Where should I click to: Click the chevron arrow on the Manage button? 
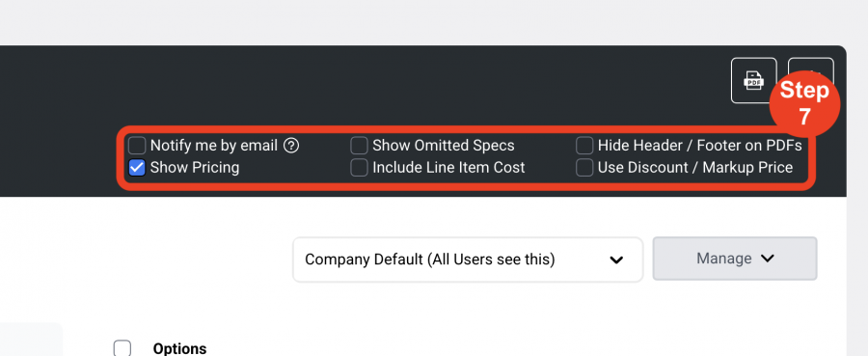pos(768,259)
